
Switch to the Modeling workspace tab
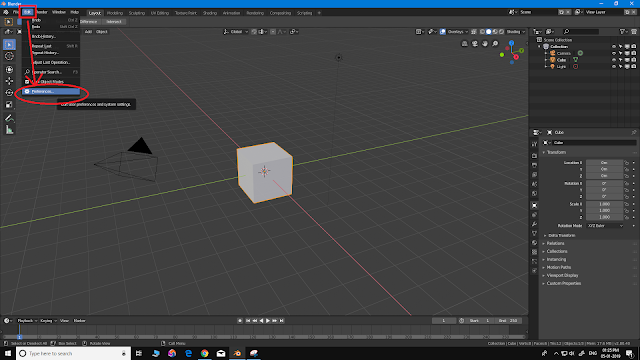pyautogui.click(x=115, y=13)
